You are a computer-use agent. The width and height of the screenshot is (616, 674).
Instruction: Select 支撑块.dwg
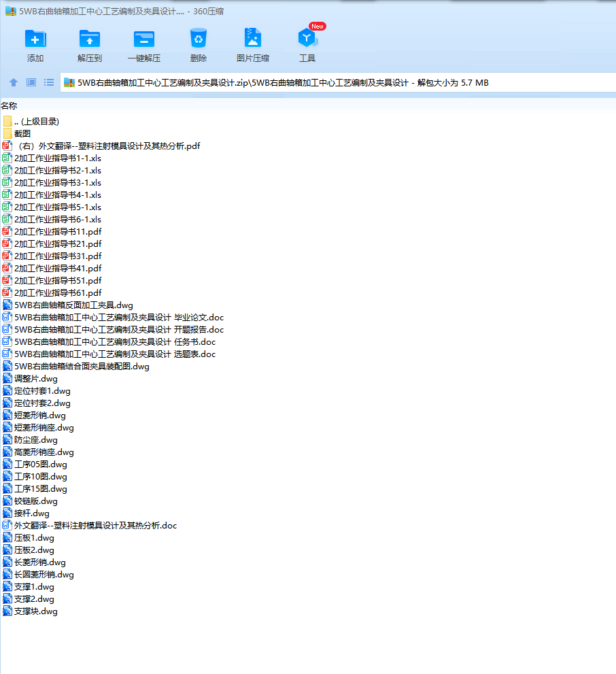coord(30,611)
